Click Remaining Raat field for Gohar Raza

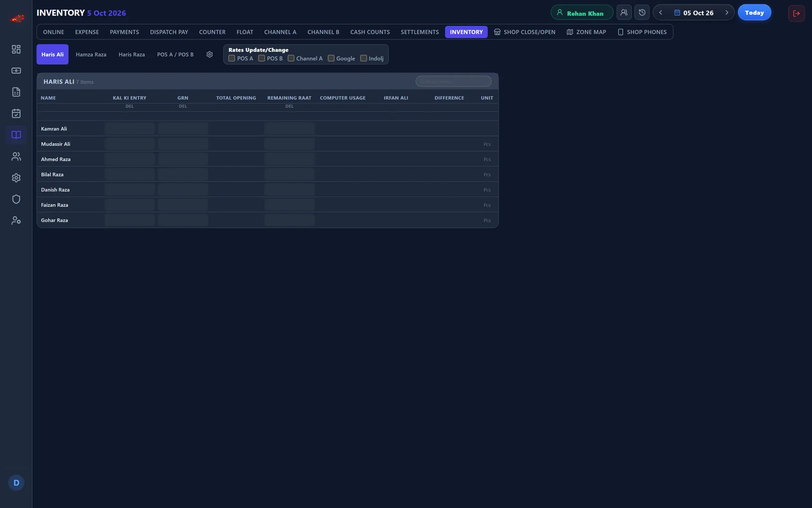(290, 220)
